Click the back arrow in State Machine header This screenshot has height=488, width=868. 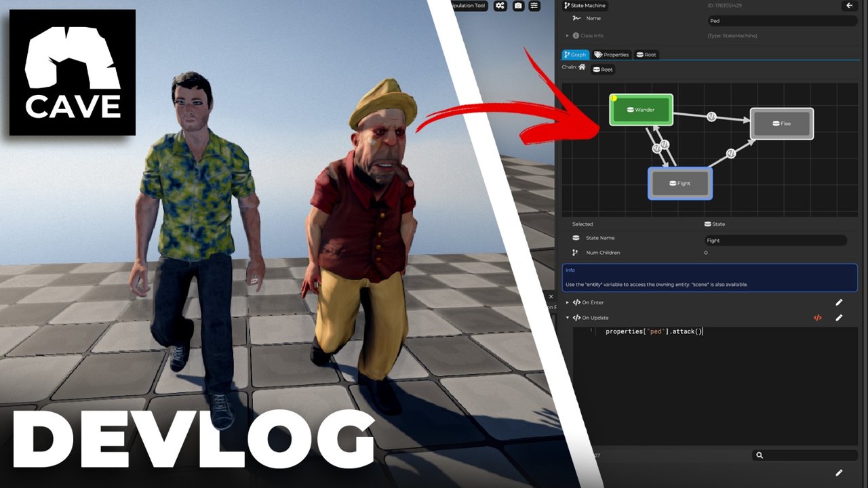point(849,5)
